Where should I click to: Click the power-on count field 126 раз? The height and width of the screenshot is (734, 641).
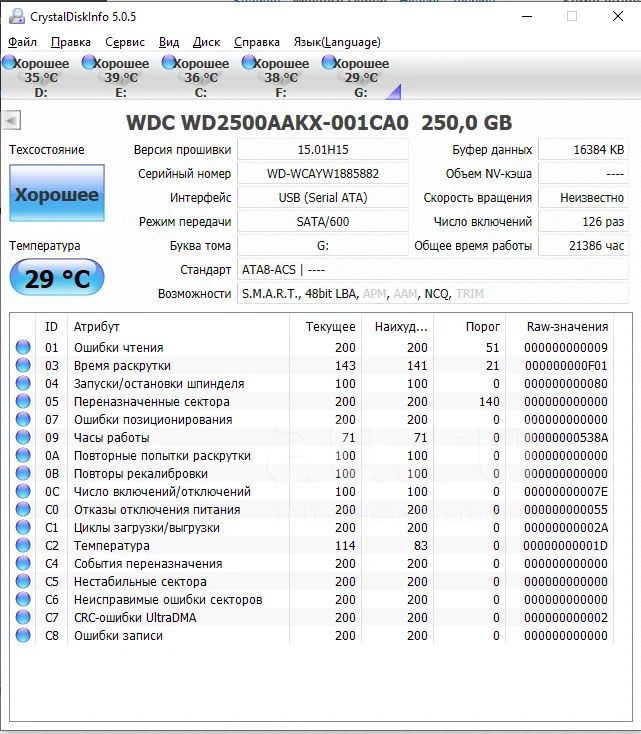pos(583,221)
